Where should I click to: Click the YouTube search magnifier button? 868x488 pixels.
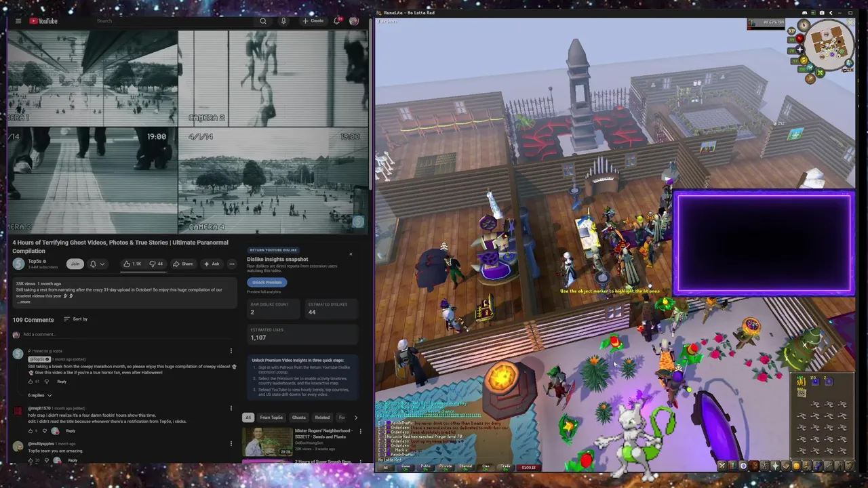pos(263,21)
